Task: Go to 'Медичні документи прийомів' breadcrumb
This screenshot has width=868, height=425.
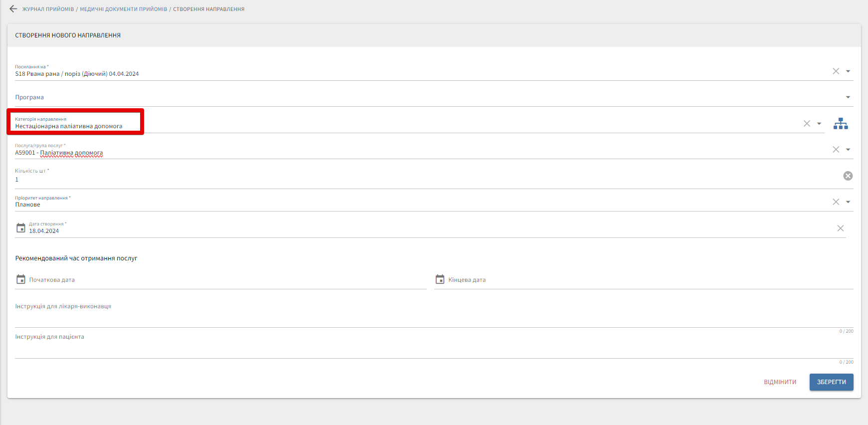Action: [x=124, y=9]
